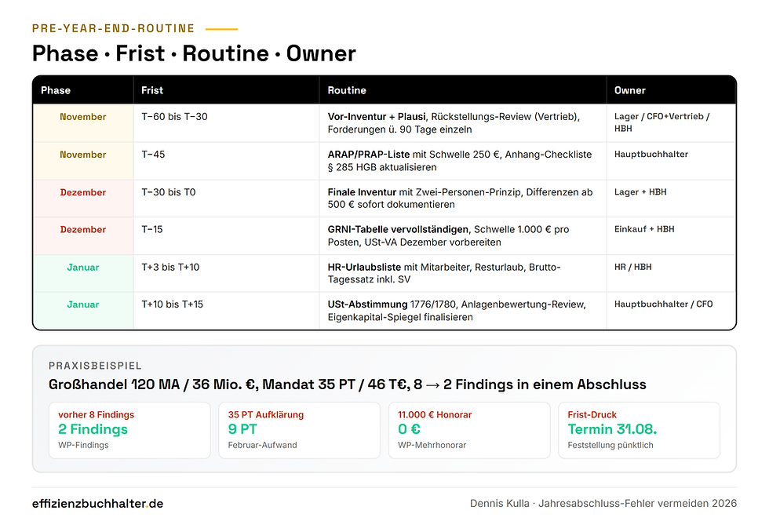Viewport: 769px width, 532px height.
Task: Open the 2 Findings card
Action: tap(129, 430)
